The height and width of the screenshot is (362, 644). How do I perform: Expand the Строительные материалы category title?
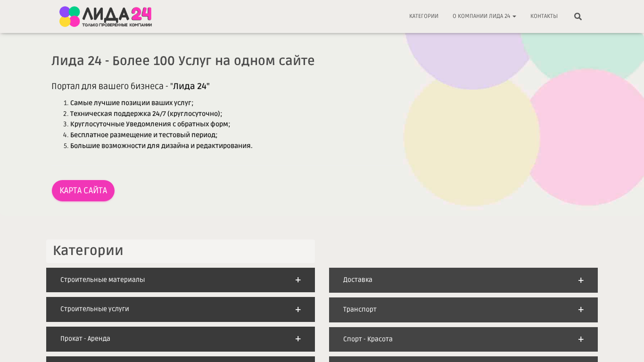pos(102,280)
